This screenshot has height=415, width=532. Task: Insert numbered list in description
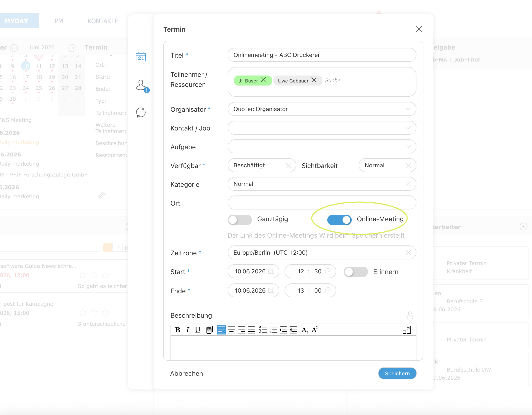coord(274,330)
